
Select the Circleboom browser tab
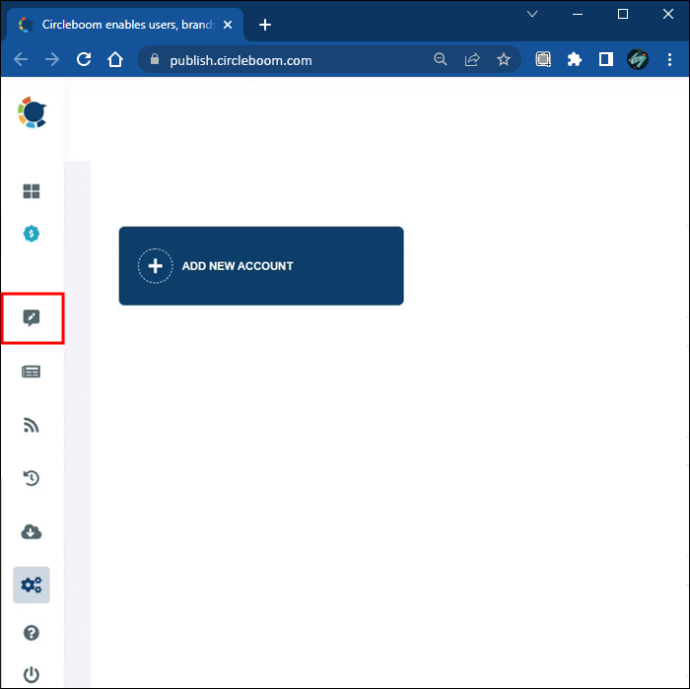125,25
